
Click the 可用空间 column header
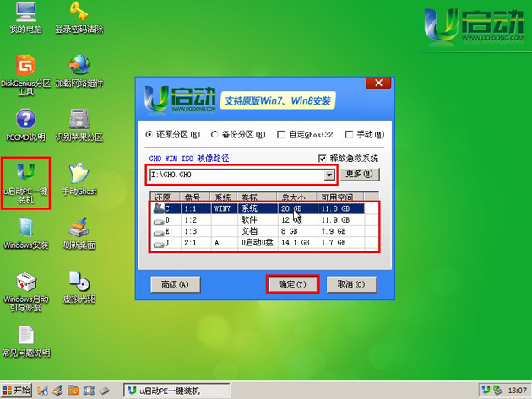[340, 197]
